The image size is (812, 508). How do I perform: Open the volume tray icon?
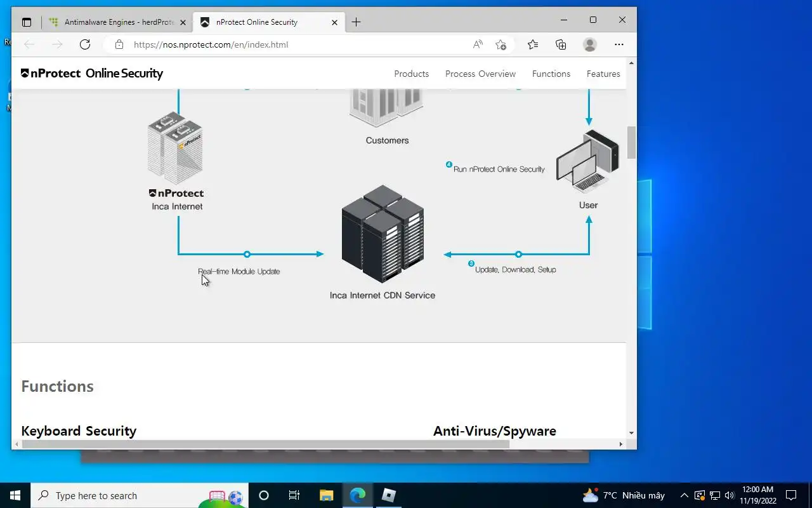pyautogui.click(x=729, y=495)
